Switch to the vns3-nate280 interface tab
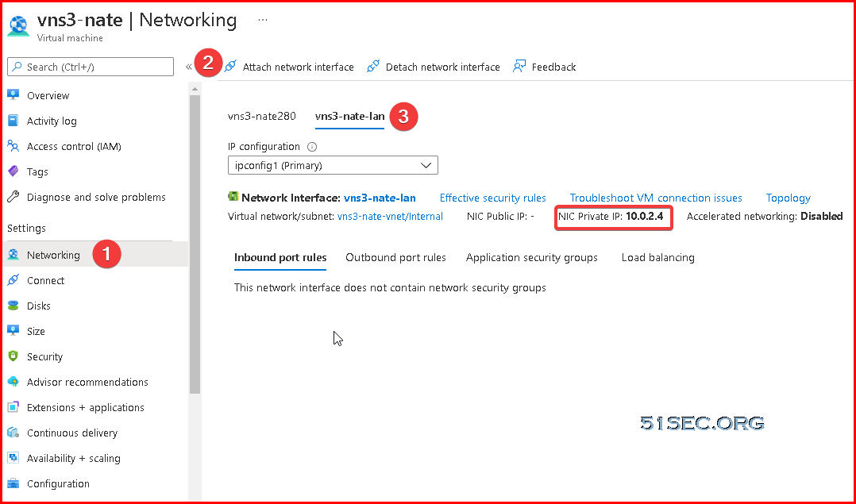Viewport: 856px width, 504px height. (x=262, y=116)
